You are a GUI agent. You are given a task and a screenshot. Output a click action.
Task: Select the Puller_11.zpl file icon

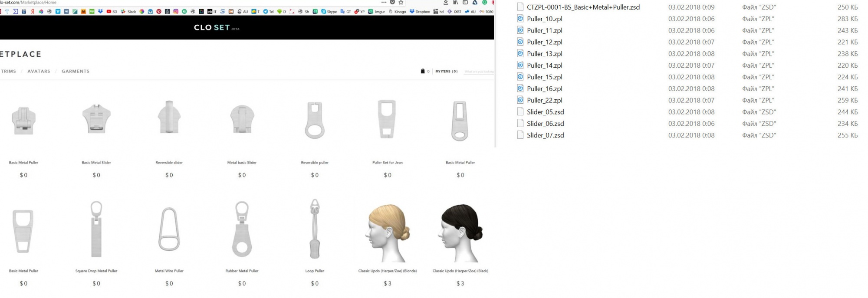point(520,30)
